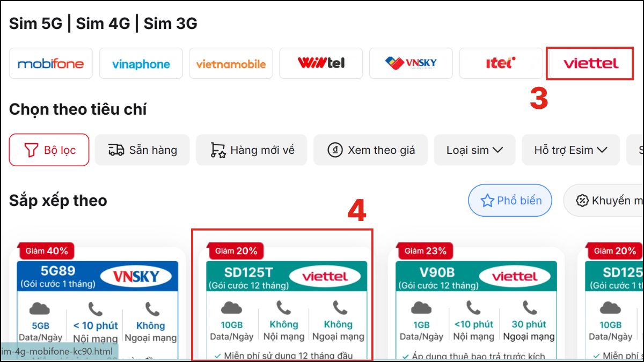This screenshot has width=644, height=362.
Task: Select the itel brand logo
Action: [x=501, y=63]
